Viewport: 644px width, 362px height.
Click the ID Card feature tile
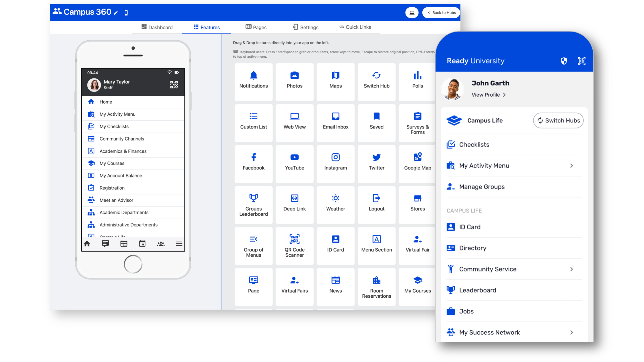tap(335, 246)
